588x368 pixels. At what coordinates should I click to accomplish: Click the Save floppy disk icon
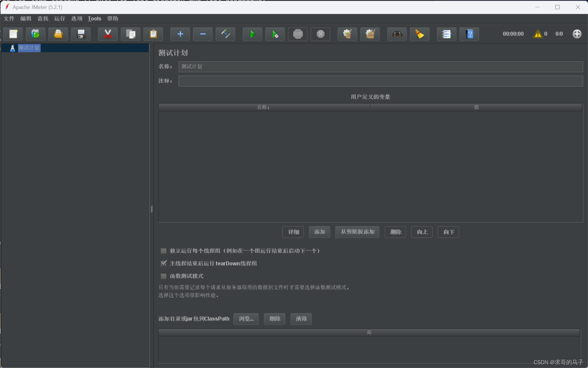tap(81, 34)
